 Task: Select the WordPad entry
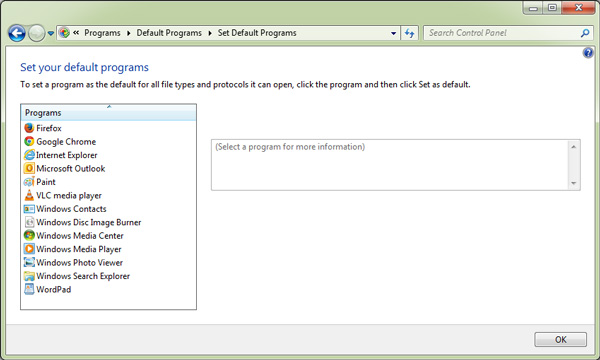[x=54, y=289]
